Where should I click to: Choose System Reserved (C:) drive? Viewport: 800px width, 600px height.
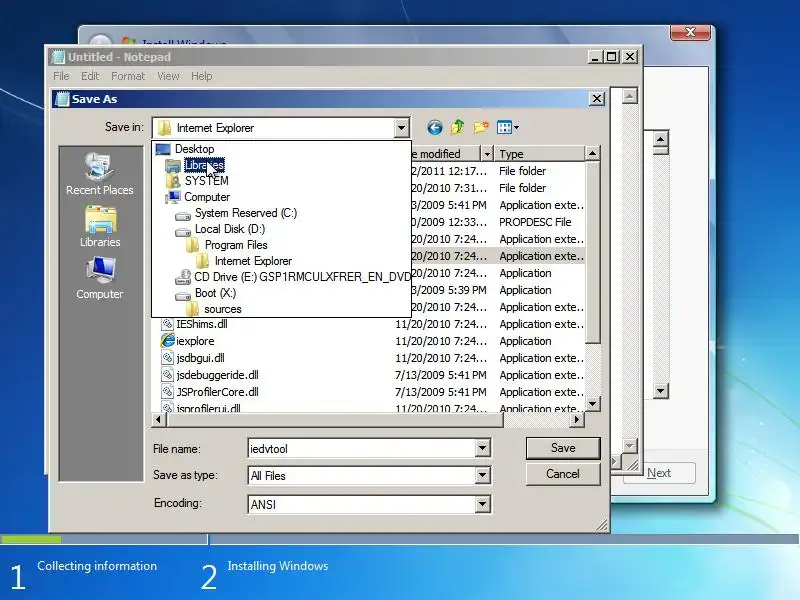coord(245,213)
